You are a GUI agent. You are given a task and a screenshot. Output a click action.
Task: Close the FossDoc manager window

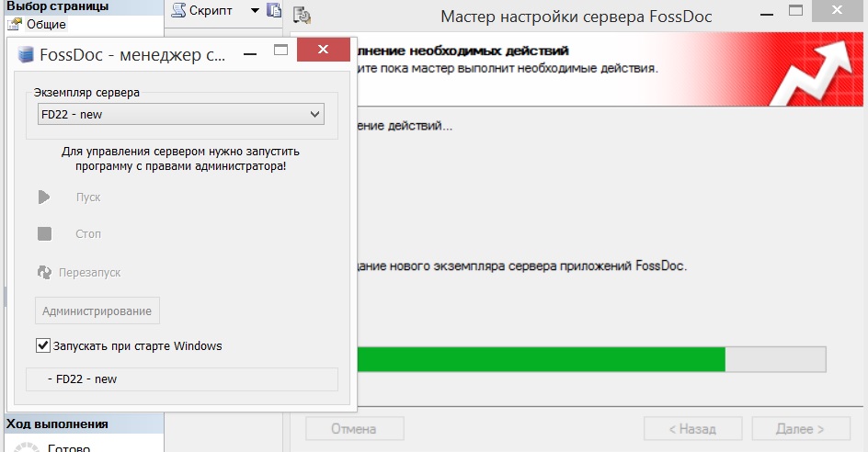[324, 50]
